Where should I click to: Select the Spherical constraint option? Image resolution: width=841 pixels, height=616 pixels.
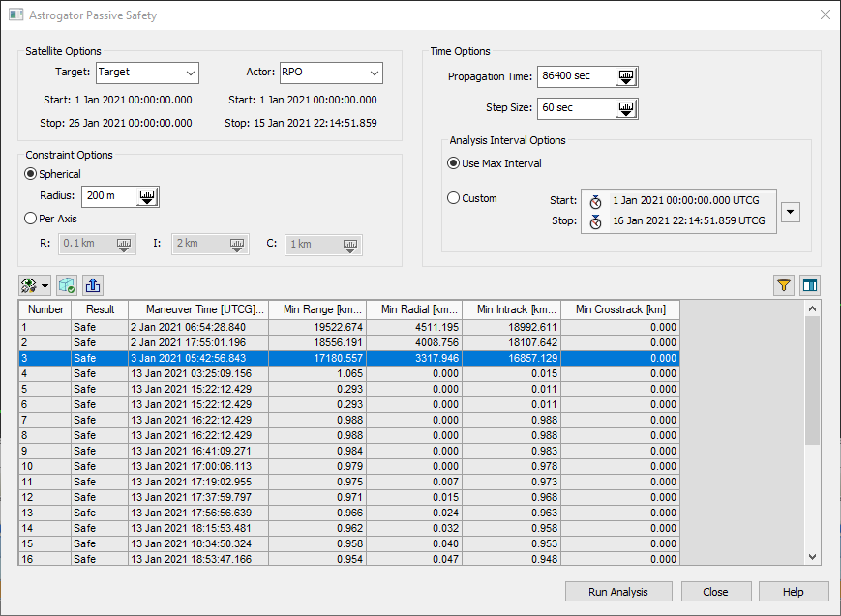click(31, 174)
